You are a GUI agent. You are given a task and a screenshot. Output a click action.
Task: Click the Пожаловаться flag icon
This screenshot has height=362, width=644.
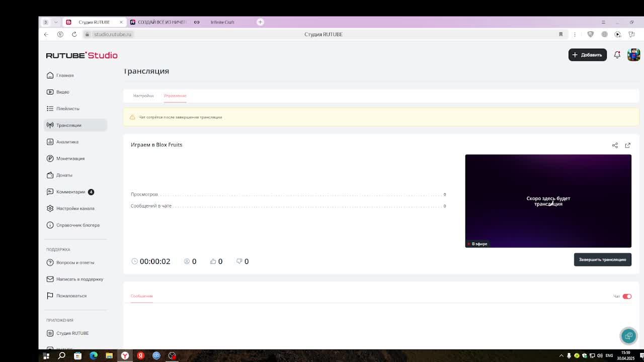[50, 296]
